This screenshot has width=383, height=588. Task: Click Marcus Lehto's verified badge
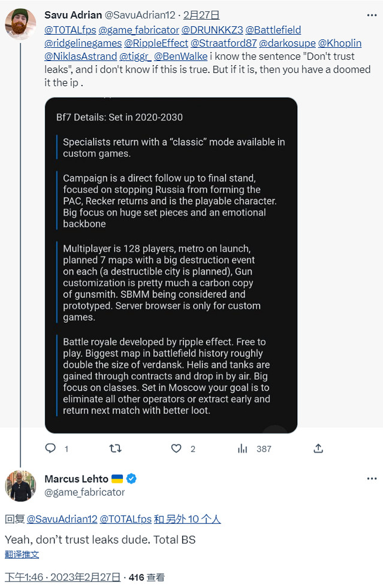pyautogui.click(x=131, y=478)
